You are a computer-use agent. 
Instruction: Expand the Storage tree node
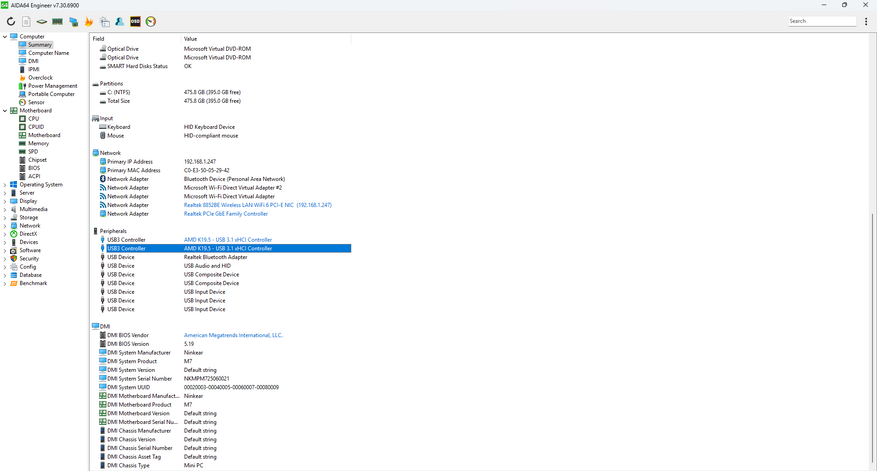click(x=5, y=218)
